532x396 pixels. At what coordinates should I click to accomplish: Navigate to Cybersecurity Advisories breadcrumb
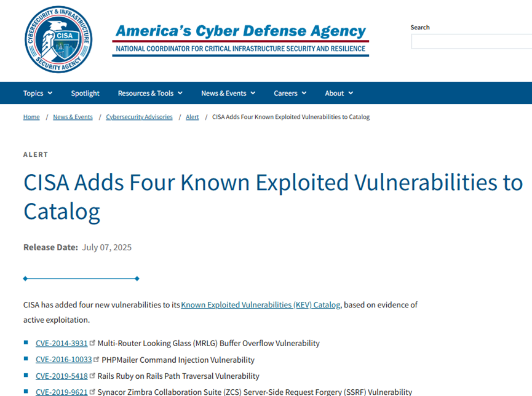(139, 117)
